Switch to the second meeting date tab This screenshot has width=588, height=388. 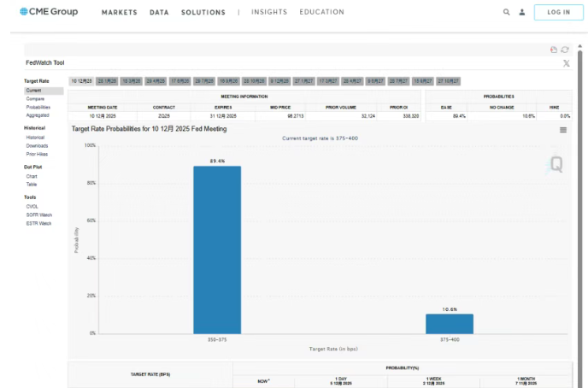pyautogui.click(x=107, y=80)
